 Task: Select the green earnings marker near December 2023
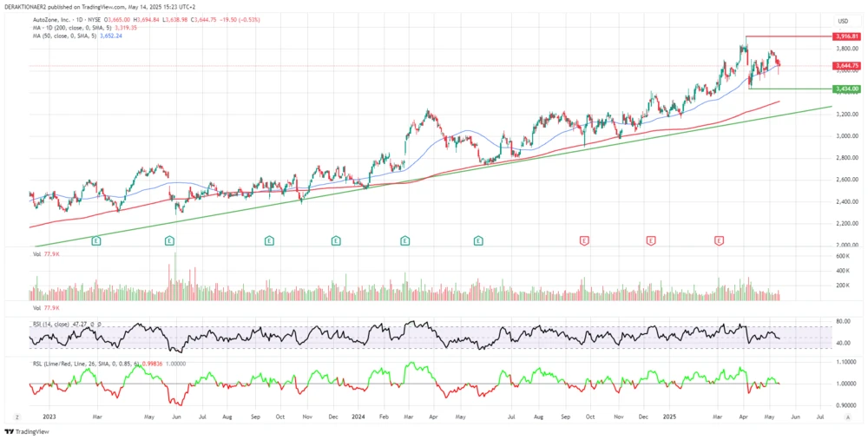[x=336, y=240]
